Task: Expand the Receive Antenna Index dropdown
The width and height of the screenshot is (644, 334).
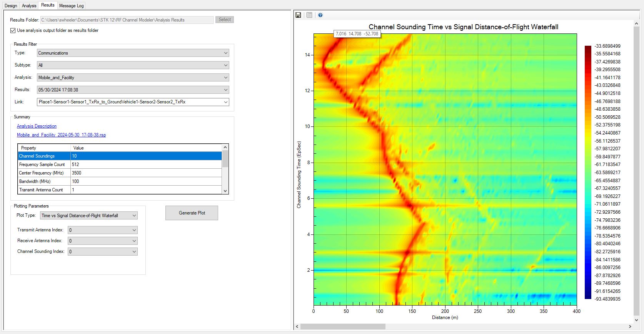Action: 102,241
